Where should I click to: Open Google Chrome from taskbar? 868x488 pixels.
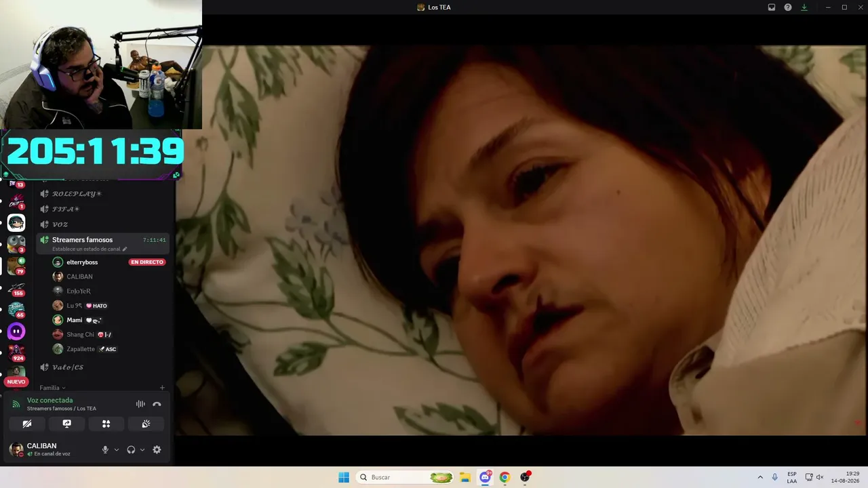[x=505, y=477]
